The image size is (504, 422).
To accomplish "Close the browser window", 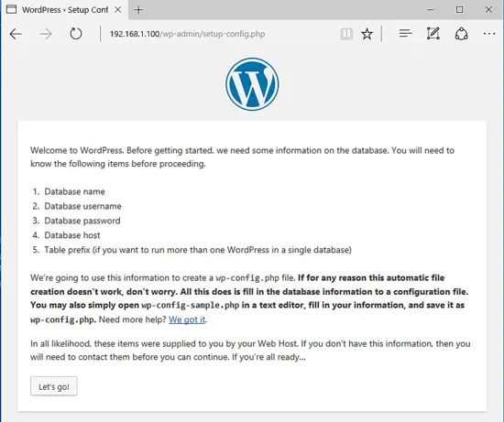I will (x=488, y=10).
